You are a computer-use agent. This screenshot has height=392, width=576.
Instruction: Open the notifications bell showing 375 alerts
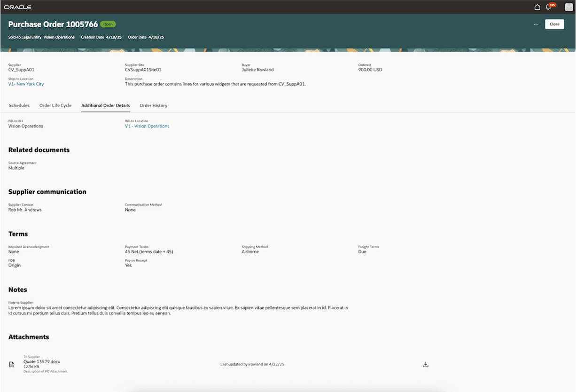tap(548, 7)
